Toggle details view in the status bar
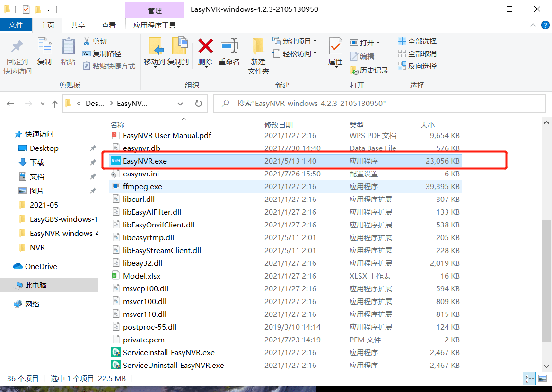The image size is (552, 392). (530, 378)
